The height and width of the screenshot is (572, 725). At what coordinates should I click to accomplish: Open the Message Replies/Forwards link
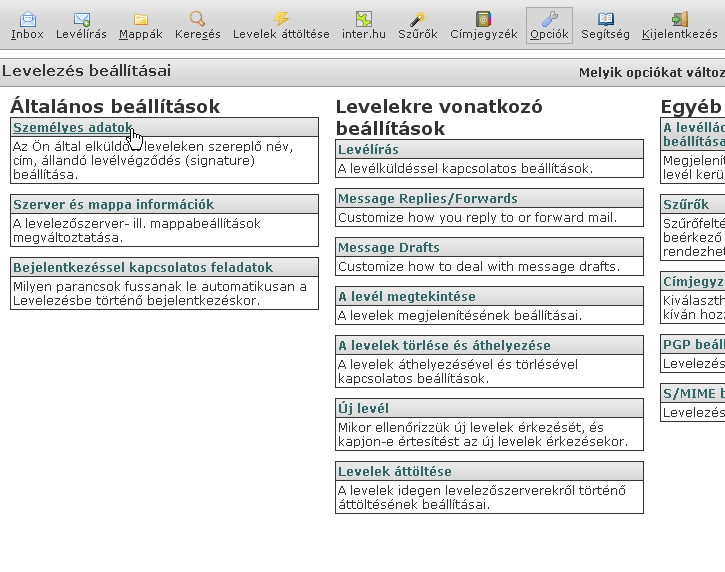point(428,198)
